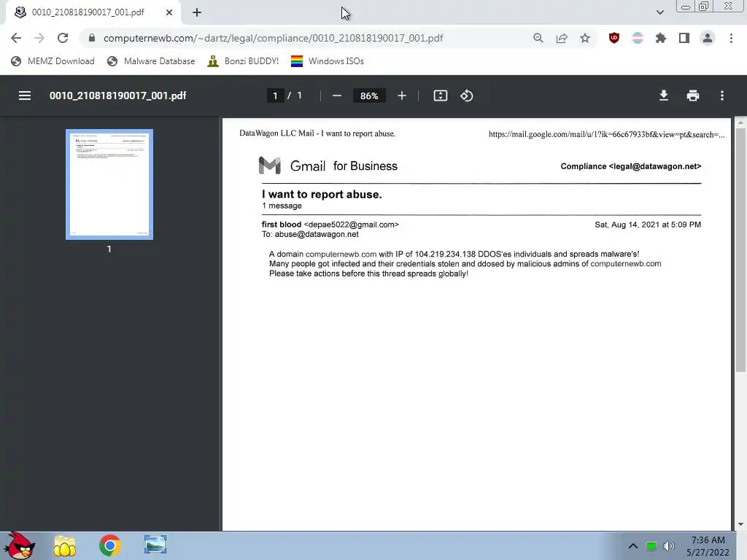The image size is (747, 560).
Task: Click the "I want to report abuse." heading
Action: click(322, 194)
